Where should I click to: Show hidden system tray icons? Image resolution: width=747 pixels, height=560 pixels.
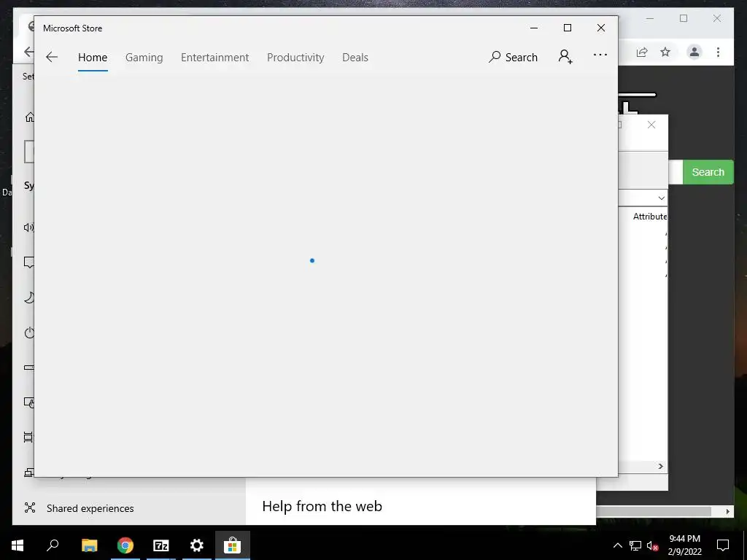(617, 545)
